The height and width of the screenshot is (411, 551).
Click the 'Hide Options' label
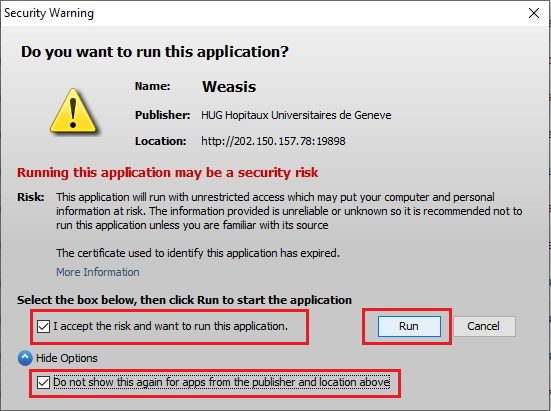67,358
